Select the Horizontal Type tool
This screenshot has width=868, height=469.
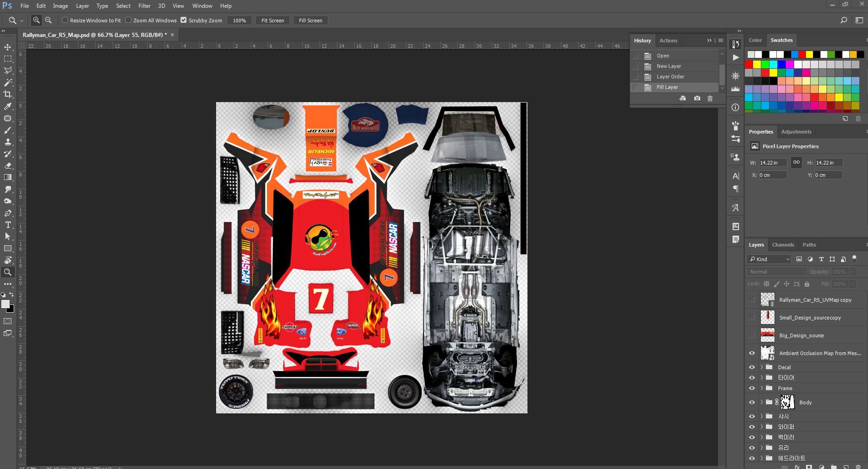8,225
